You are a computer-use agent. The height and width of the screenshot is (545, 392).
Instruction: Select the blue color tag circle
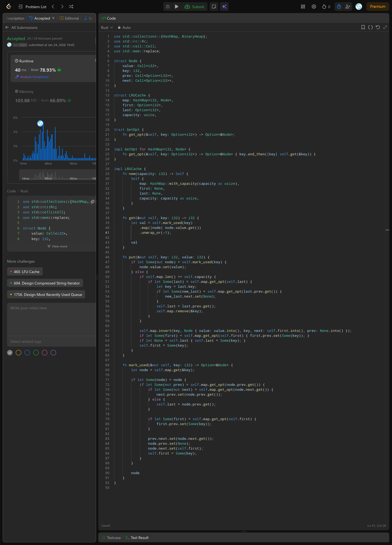27,353
